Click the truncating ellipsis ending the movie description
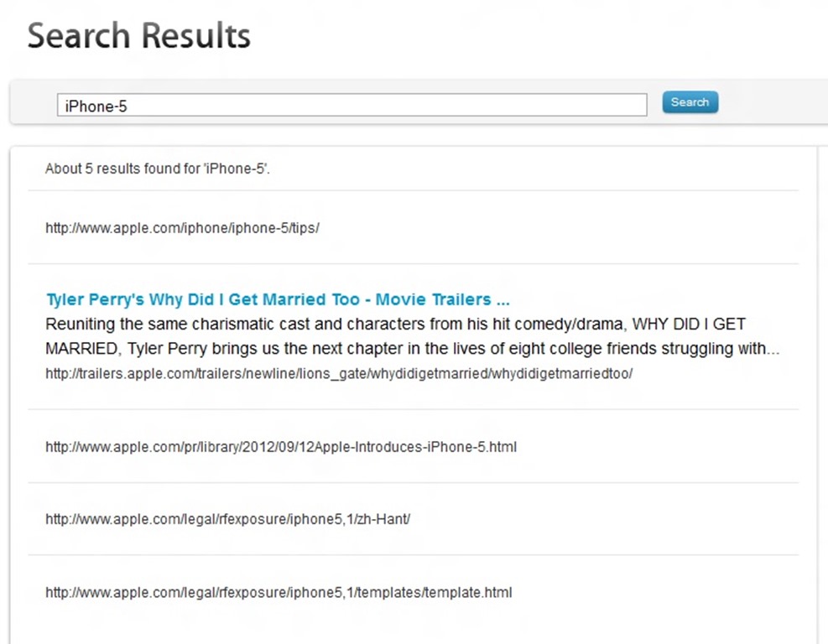This screenshot has width=828, height=644. pyautogui.click(x=772, y=349)
